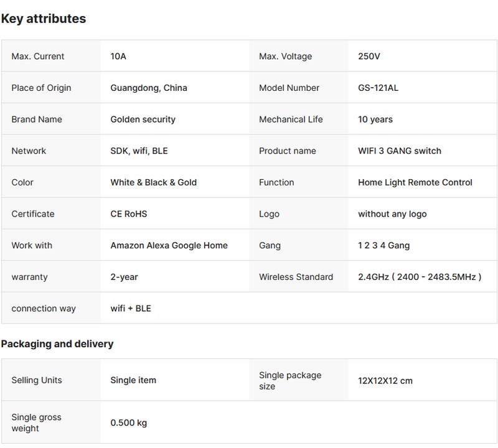Select the Max. Voltage value 250V
498x448 pixels.
369,57
